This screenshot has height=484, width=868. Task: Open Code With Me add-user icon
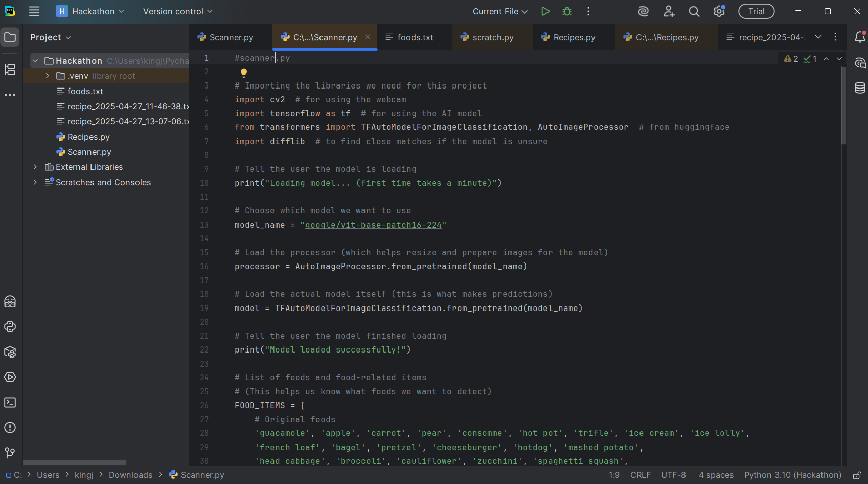tap(669, 11)
